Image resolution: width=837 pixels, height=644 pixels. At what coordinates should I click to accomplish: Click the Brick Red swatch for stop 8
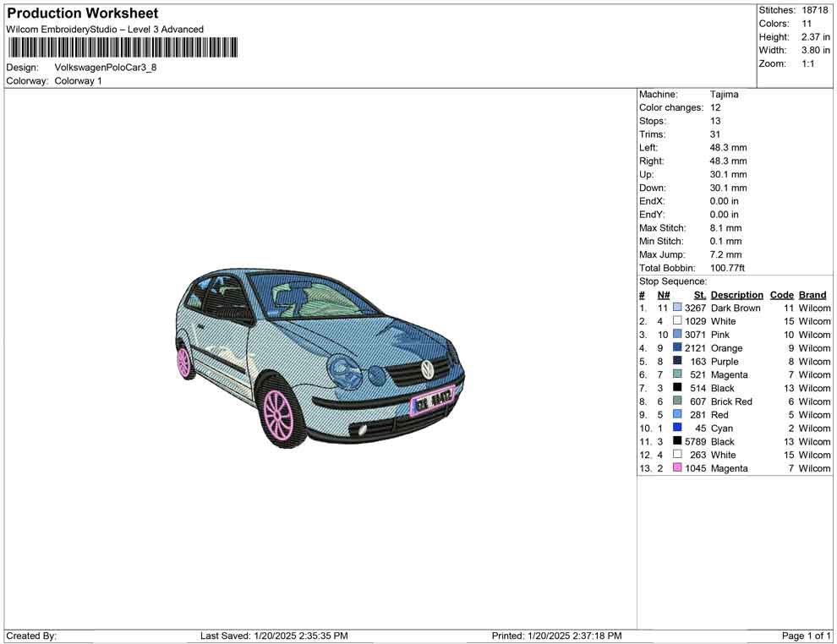point(676,401)
